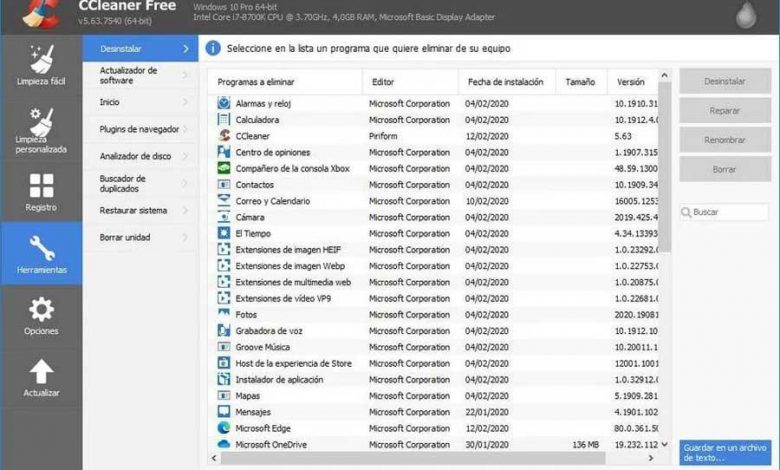Select the Contactos app icon
The width and height of the screenshot is (780, 470).
224,185
